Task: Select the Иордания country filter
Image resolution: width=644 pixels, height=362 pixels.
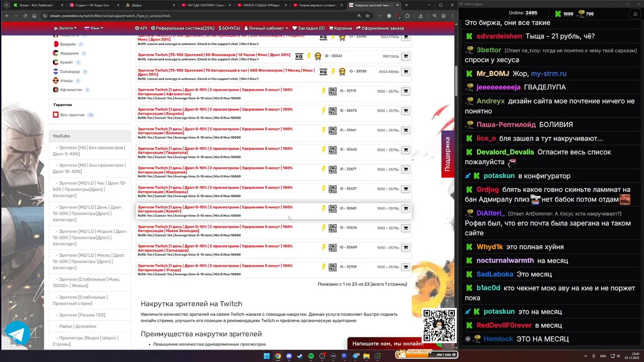Action: (x=69, y=53)
